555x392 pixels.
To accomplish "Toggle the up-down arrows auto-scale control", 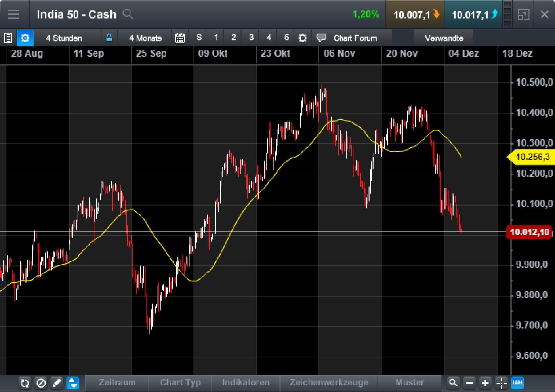I will click(x=73, y=383).
